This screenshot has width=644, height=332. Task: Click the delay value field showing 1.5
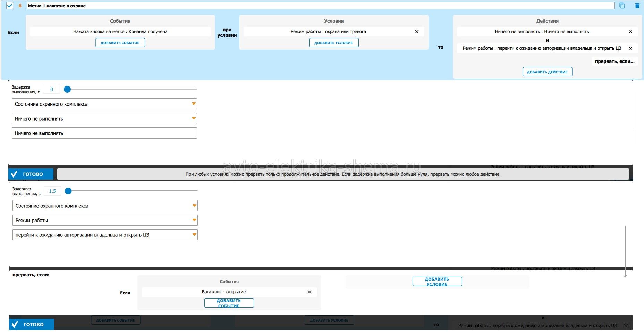(52, 191)
